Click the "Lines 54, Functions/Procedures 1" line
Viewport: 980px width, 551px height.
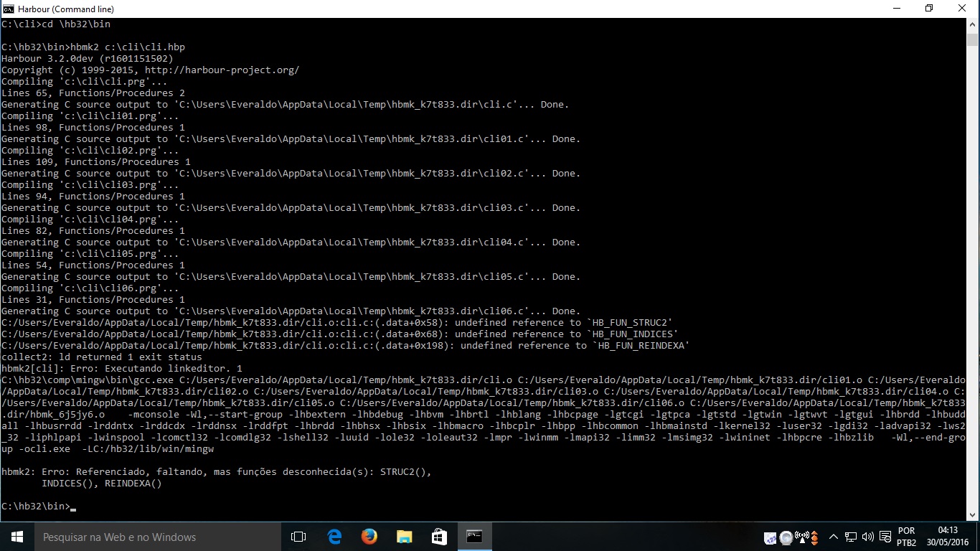coord(93,265)
